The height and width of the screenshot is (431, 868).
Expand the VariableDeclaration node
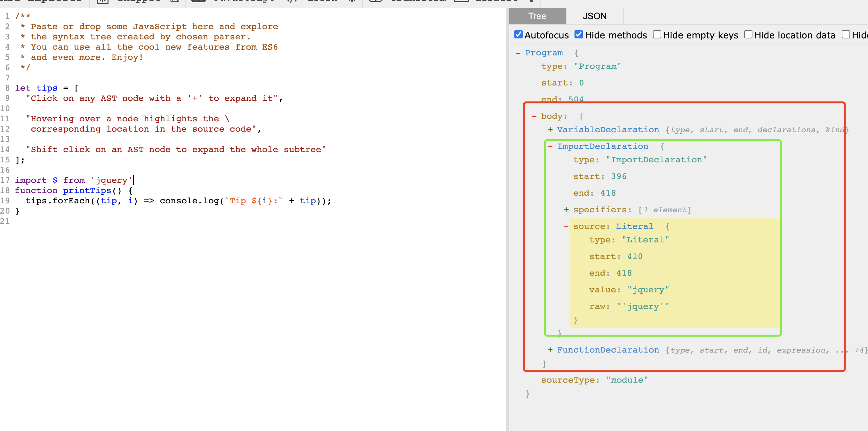(x=550, y=130)
